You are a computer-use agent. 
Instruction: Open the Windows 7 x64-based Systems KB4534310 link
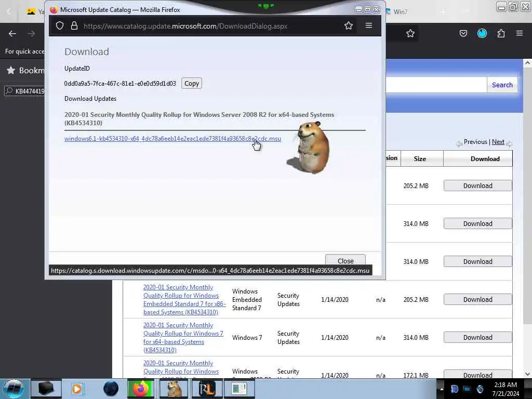coord(183,338)
